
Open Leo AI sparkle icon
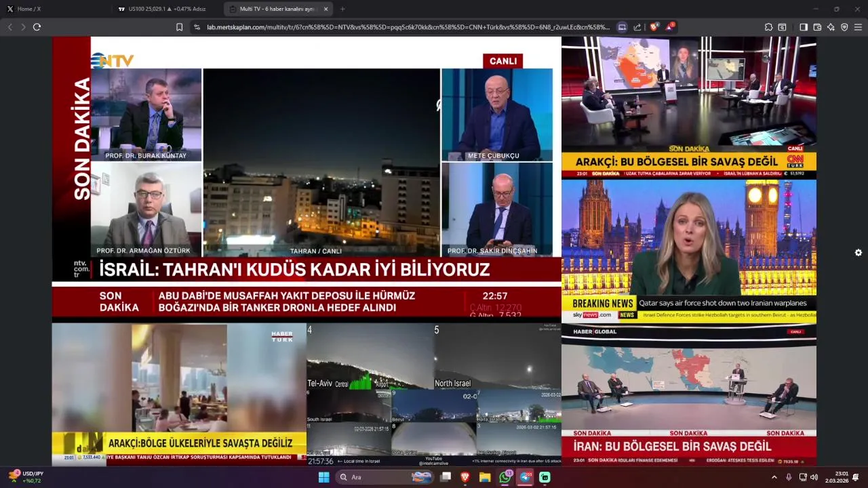coord(831,27)
